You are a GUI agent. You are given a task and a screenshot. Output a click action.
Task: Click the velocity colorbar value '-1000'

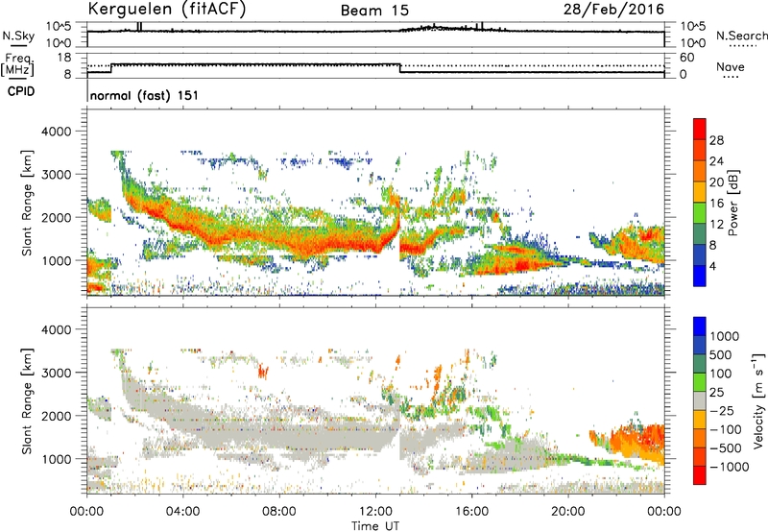click(x=730, y=467)
